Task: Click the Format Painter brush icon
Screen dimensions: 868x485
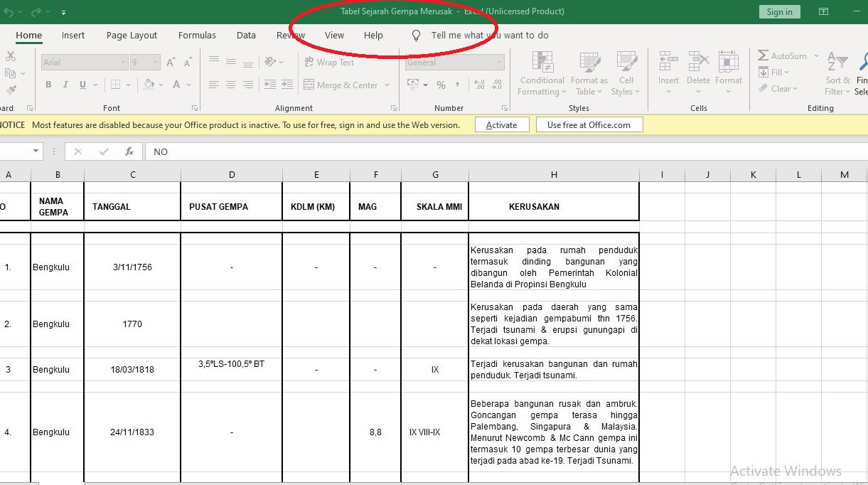Action: 10,90
